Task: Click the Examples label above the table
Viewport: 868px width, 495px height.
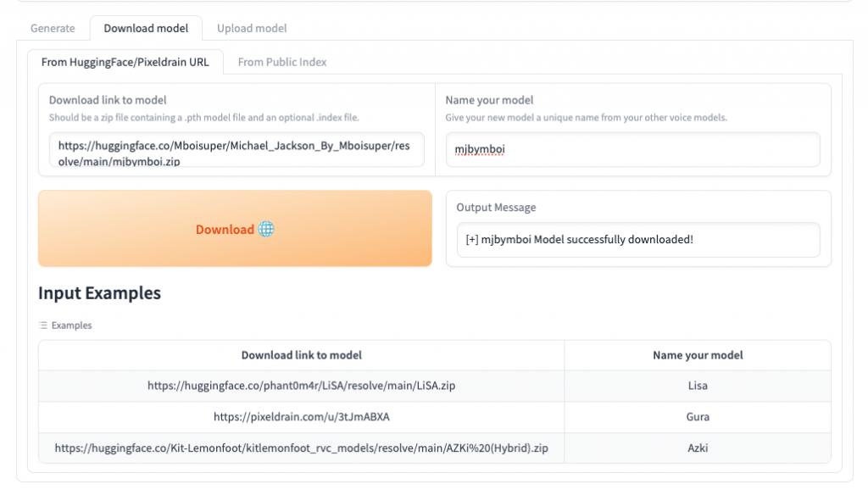Action: 71,325
